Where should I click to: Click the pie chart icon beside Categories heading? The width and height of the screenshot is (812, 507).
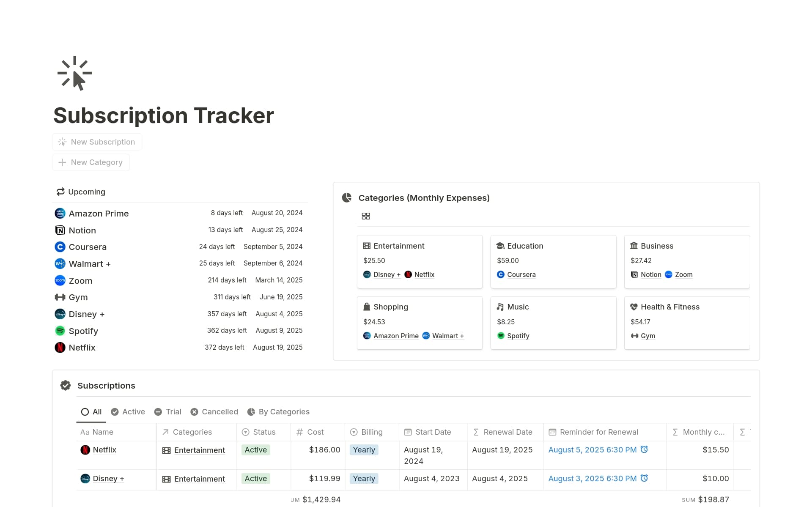(x=347, y=197)
